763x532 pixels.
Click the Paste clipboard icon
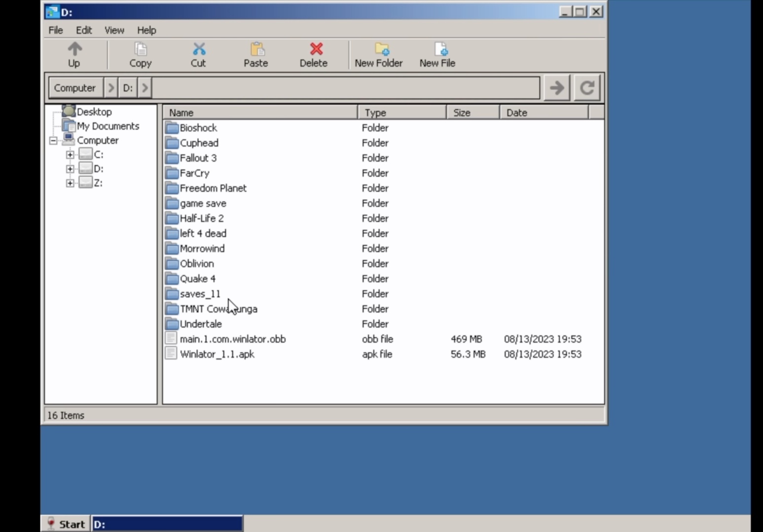256,49
